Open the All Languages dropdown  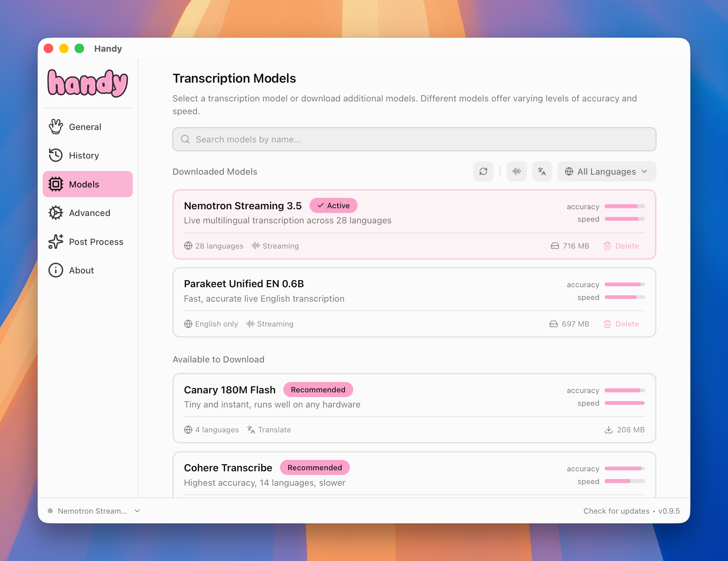point(607,172)
